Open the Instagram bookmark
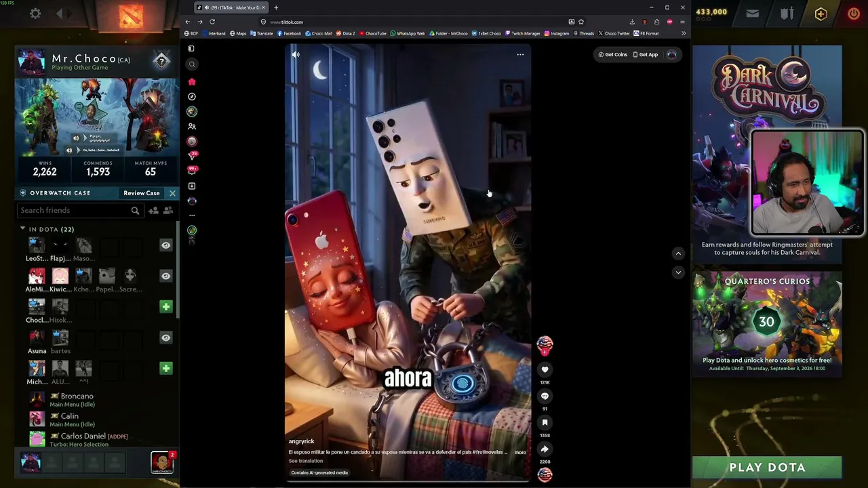Viewport: 868px width, 488px height. (557, 33)
